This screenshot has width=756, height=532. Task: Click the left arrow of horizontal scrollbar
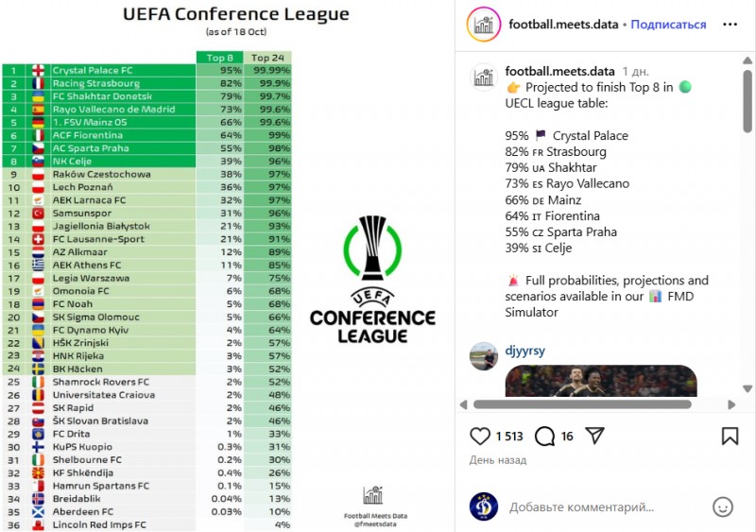463,403
